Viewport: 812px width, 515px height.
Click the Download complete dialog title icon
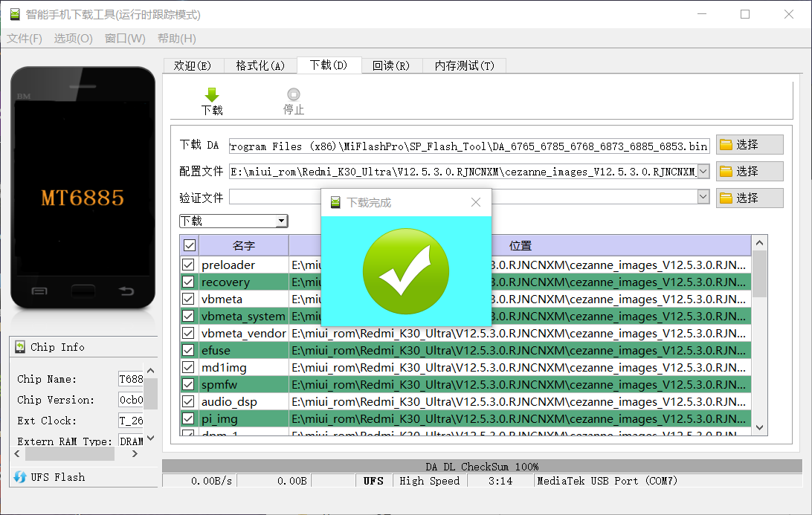click(335, 202)
